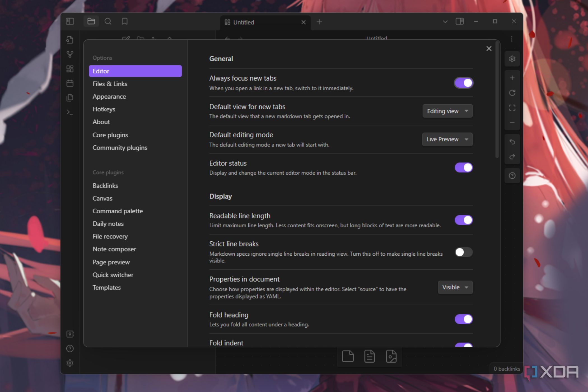
Task: Open the Editing view dropdown
Action: click(447, 111)
